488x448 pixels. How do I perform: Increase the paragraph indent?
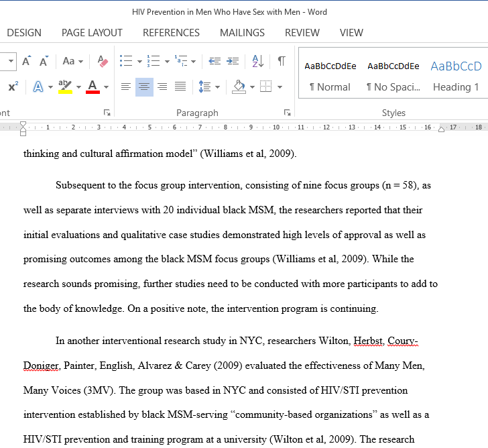pyautogui.click(x=233, y=61)
